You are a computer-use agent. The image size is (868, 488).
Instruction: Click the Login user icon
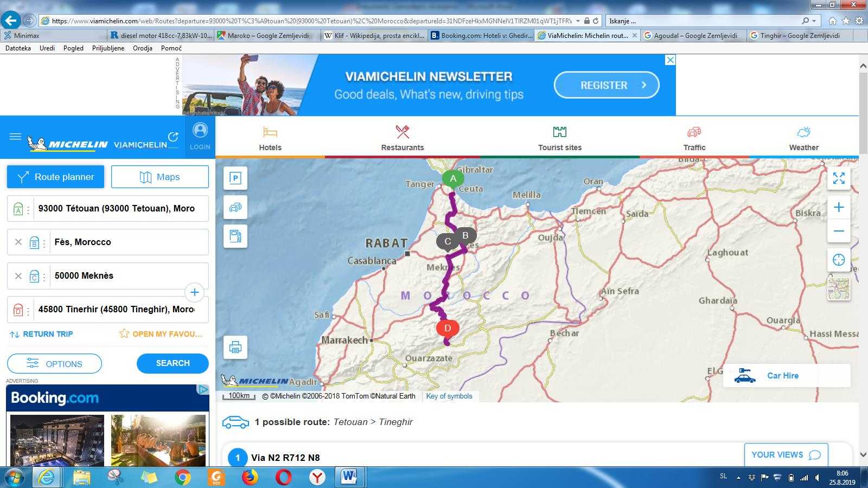click(200, 131)
